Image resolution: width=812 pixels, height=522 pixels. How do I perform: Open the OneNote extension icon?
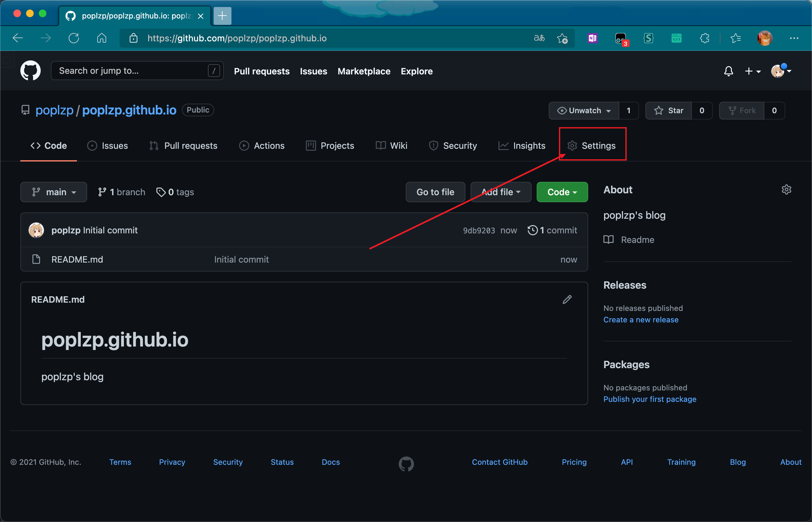click(592, 38)
